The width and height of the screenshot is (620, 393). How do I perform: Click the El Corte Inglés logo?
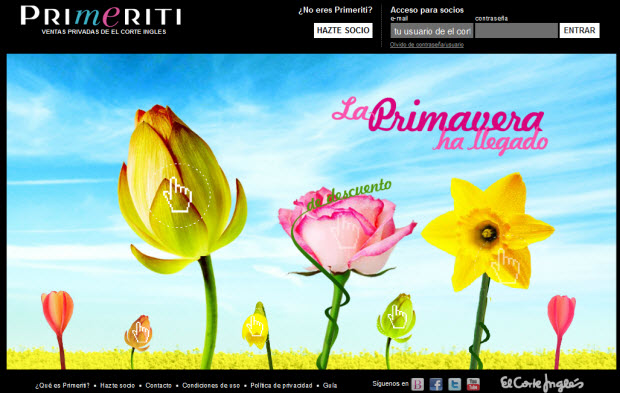click(x=541, y=383)
